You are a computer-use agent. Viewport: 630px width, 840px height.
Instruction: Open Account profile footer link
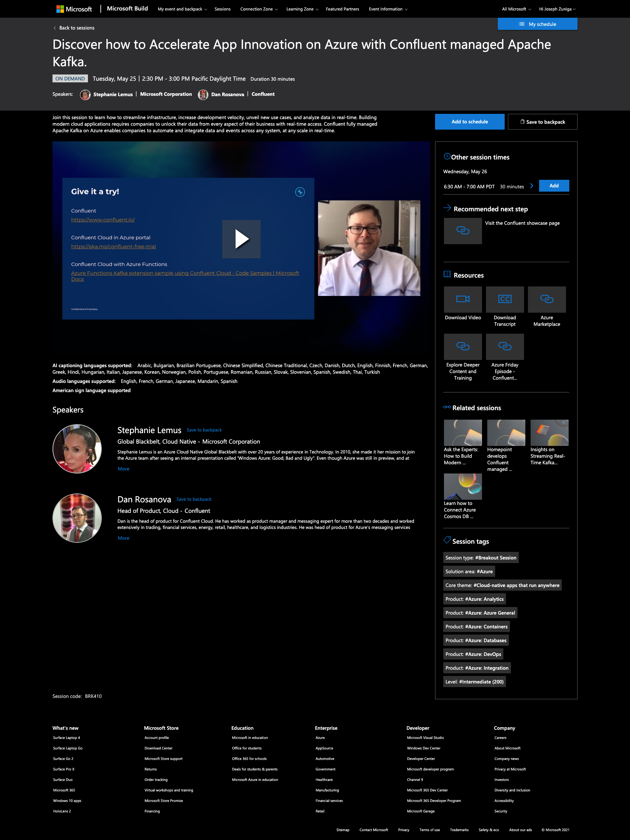(x=157, y=738)
